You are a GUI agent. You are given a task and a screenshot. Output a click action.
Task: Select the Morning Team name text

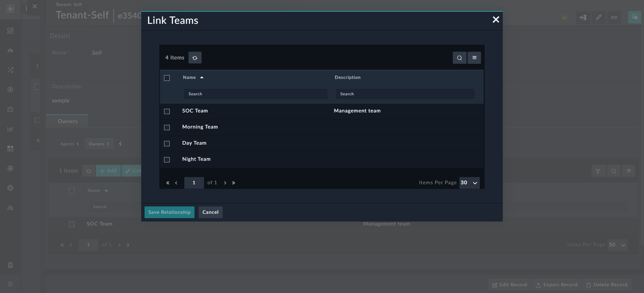200,127
